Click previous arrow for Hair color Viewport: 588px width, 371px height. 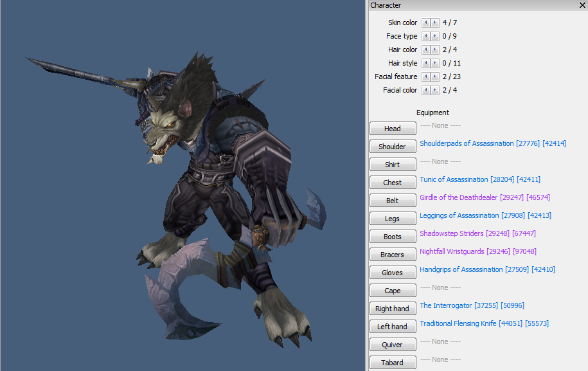pos(425,50)
